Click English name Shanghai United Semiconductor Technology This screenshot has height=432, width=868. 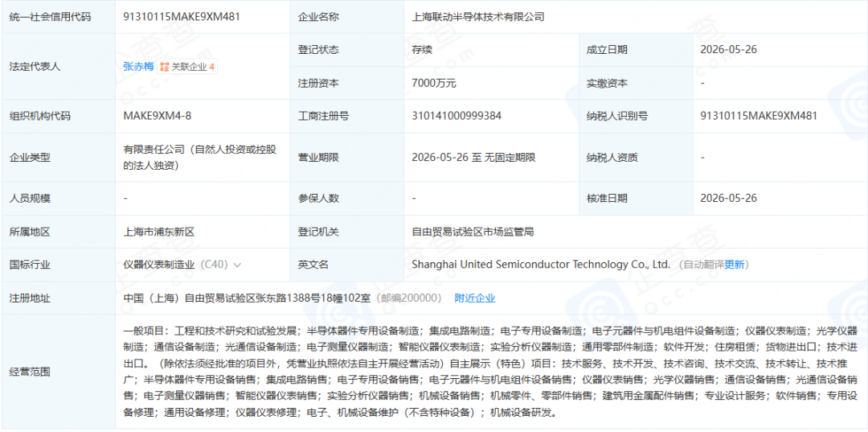point(541,264)
